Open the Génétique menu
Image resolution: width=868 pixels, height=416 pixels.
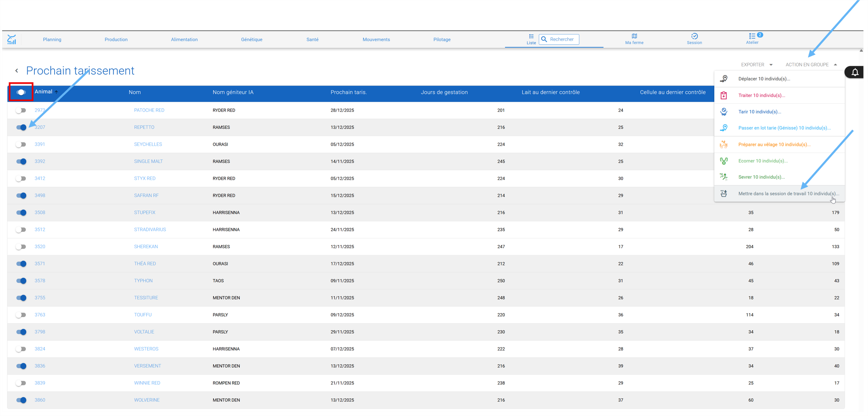pos(252,39)
